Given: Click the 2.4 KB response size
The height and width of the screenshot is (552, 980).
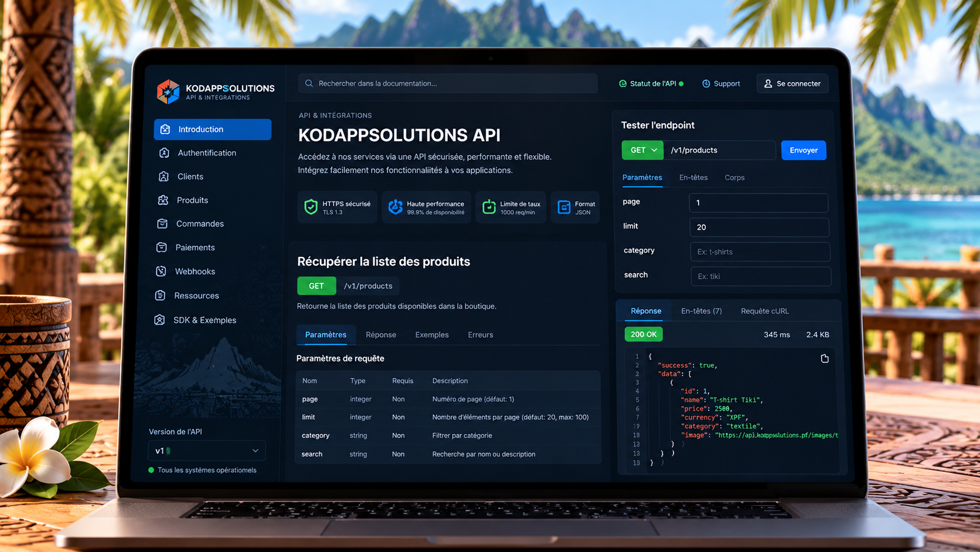Looking at the screenshot, I should tap(818, 335).
